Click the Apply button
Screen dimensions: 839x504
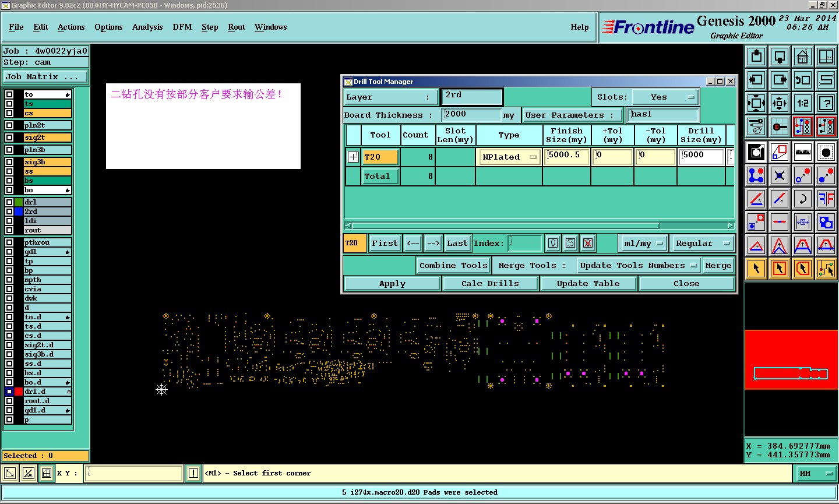pos(392,283)
